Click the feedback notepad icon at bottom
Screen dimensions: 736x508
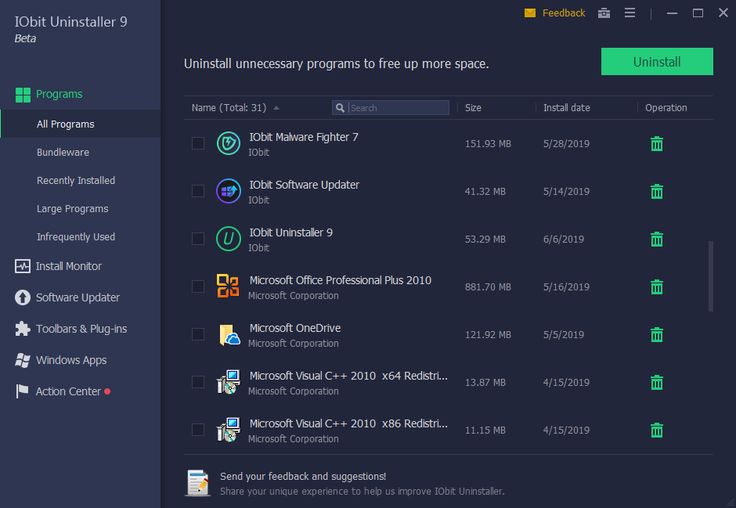coord(198,483)
